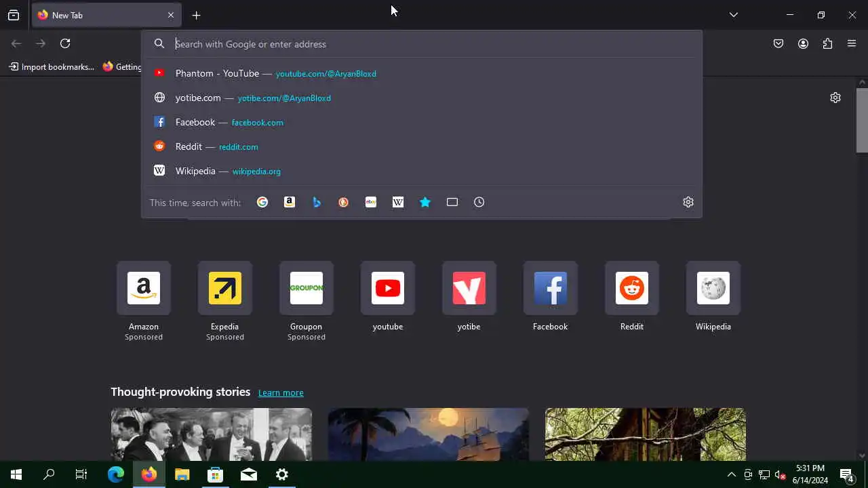Open Mail app from taskbar
Viewport: 868px width, 488px height.
click(x=249, y=474)
